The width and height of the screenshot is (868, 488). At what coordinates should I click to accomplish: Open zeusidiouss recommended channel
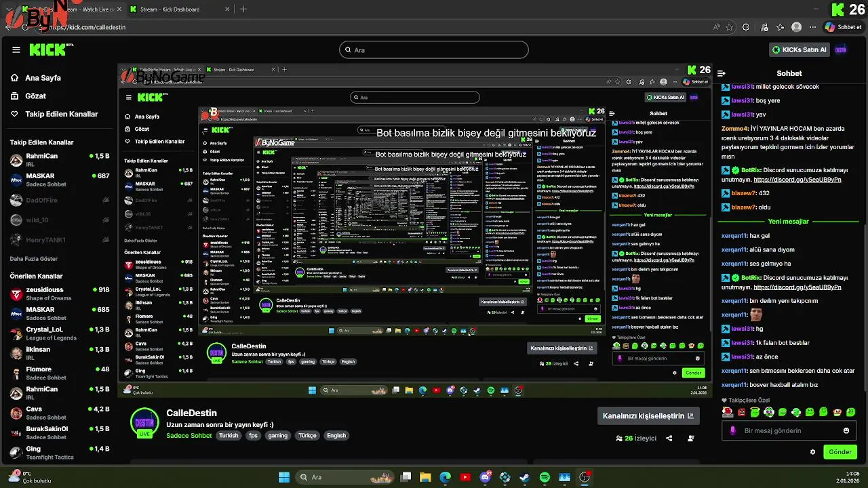(59, 293)
